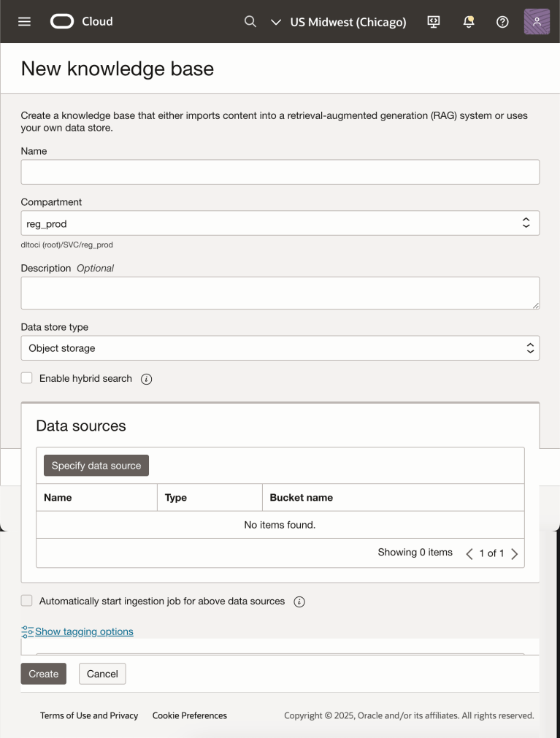The image size is (560, 738).
Task: Open search with the magnifier icon
Action: click(x=250, y=22)
